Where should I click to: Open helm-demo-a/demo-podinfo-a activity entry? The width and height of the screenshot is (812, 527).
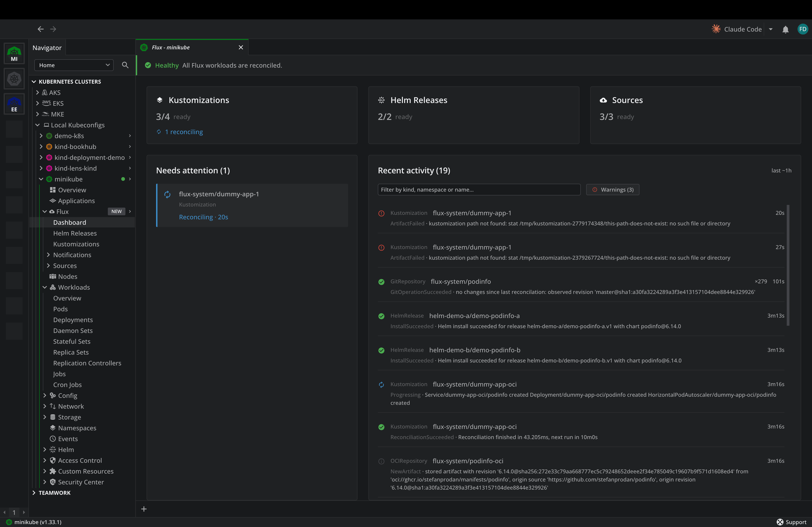click(581, 321)
